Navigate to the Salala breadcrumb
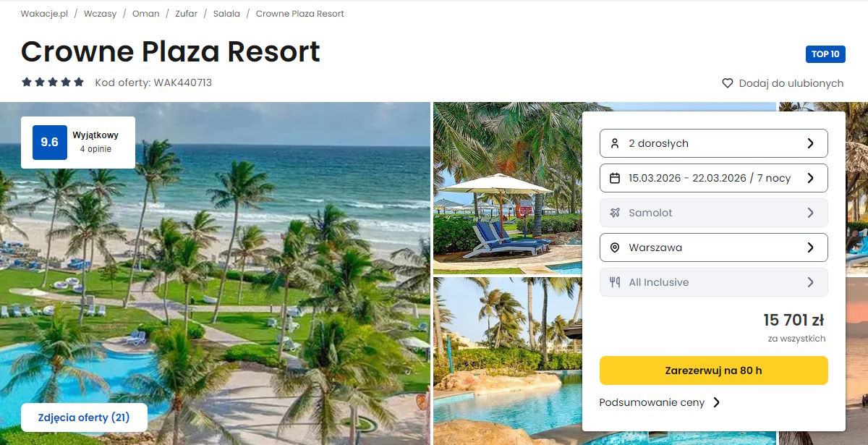 226,14
